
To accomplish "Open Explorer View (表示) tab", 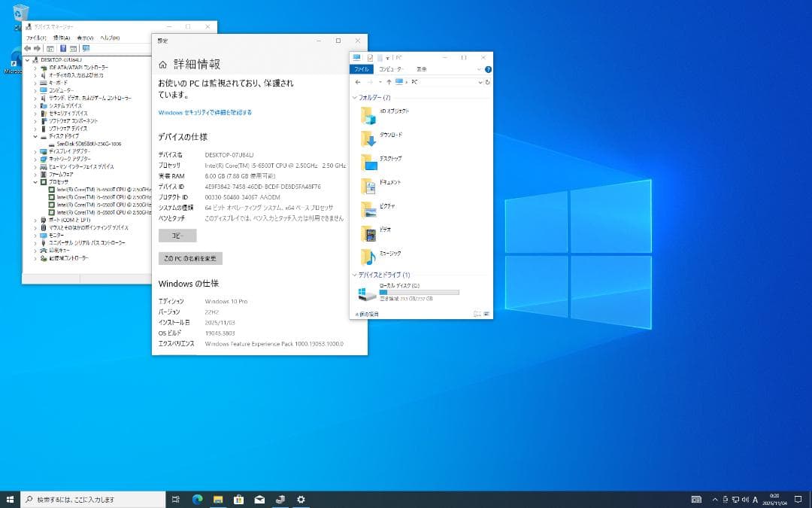I will pos(422,69).
